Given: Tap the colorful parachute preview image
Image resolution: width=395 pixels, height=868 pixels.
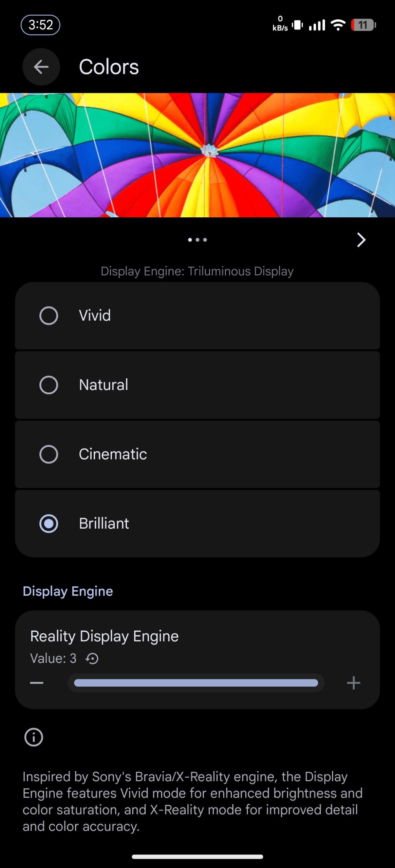Looking at the screenshot, I should pyautogui.click(x=197, y=155).
